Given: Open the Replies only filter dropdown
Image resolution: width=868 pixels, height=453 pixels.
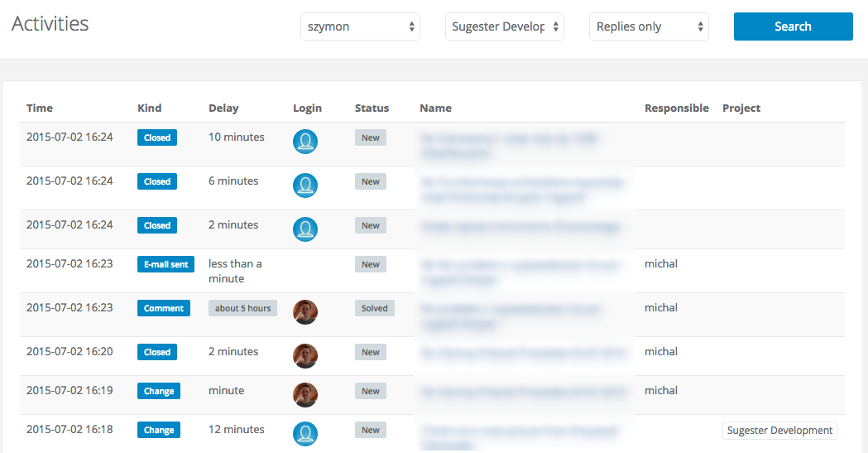Looking at the screenshot, I should 649,27.
